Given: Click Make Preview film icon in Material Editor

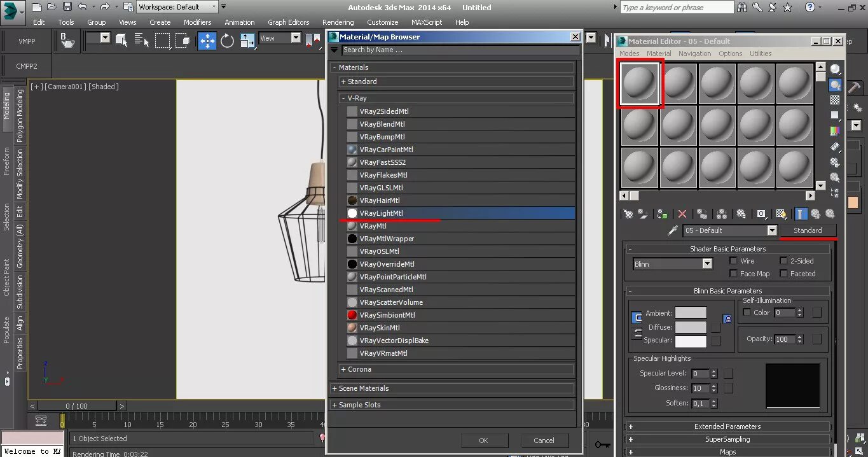Looking at the screenshot, I should pos(835,146).
